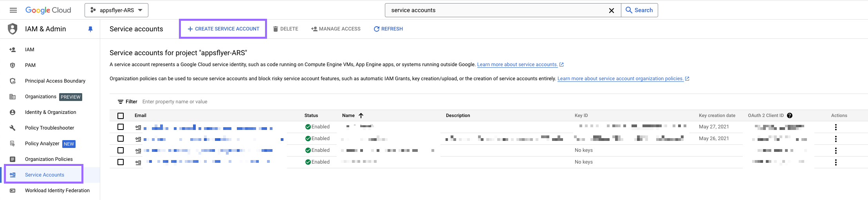
Task: Open the hamburger navigation menu
Action: point(13,10)
